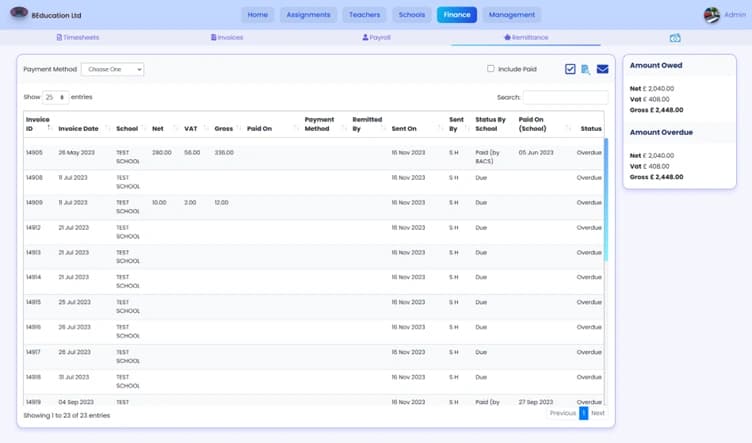Sort by Invoice ID column arrows

(x=50, y=128)
